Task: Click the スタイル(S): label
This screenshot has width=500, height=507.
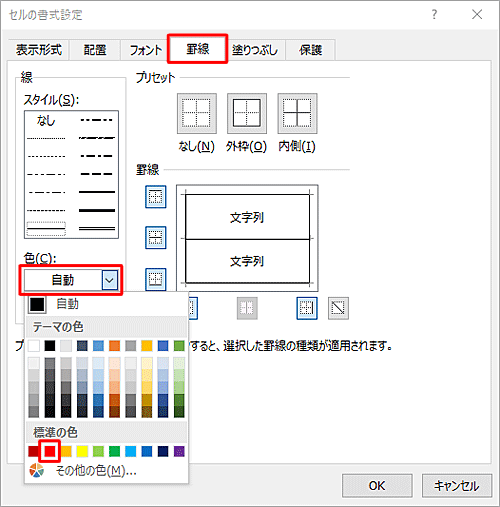Action: pos(51,100)
